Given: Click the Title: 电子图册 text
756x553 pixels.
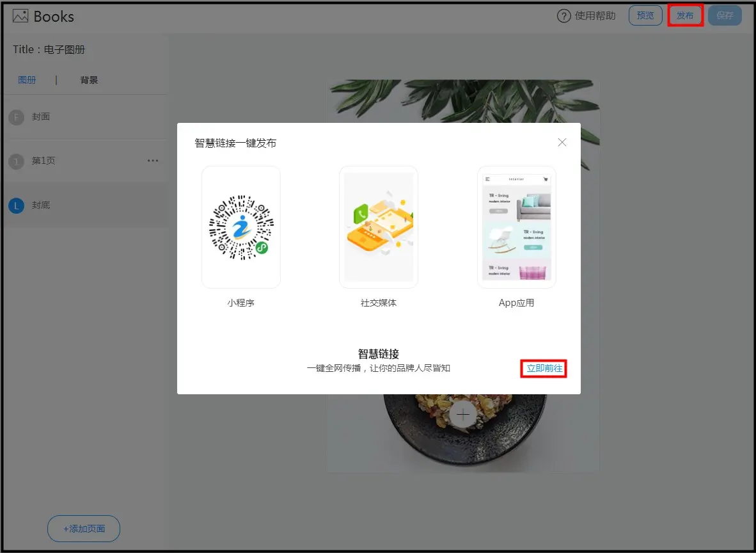Looking at the screenshot, I should point(49,49).
